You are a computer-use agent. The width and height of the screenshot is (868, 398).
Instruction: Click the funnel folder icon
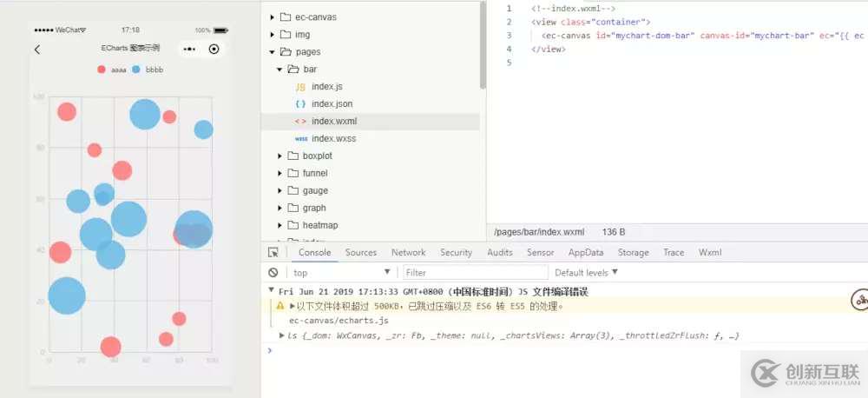[293, 173]
